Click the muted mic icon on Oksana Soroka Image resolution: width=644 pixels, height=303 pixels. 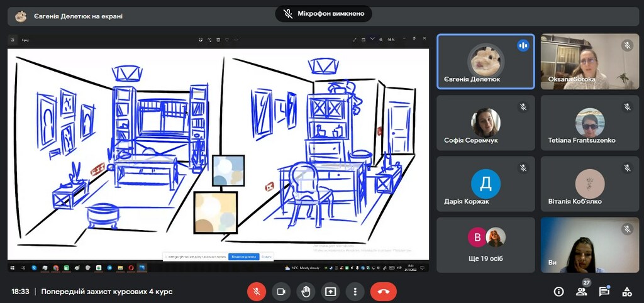627,45
